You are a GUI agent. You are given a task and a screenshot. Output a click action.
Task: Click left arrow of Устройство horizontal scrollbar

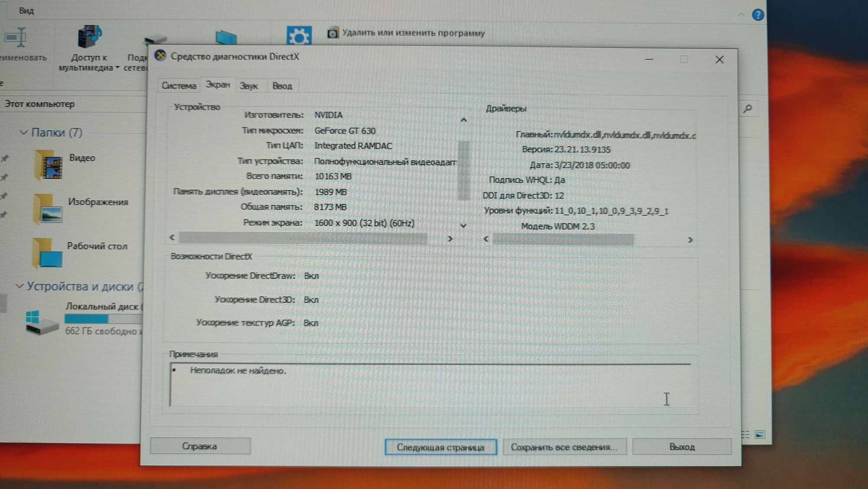pyautogui.click(x=172, y=237)
